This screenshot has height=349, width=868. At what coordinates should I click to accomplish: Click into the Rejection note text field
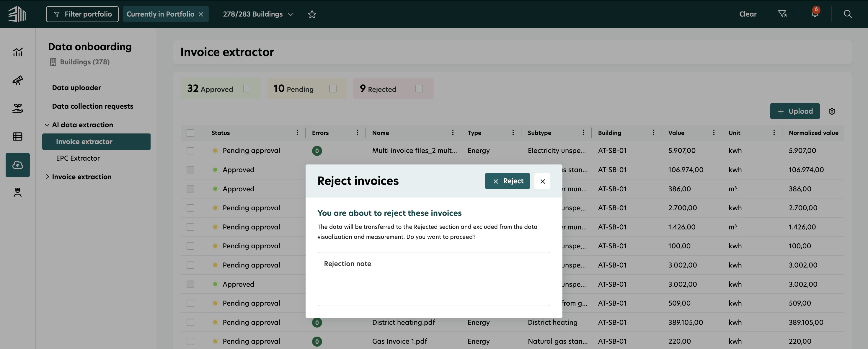click(x=434, y=279)
